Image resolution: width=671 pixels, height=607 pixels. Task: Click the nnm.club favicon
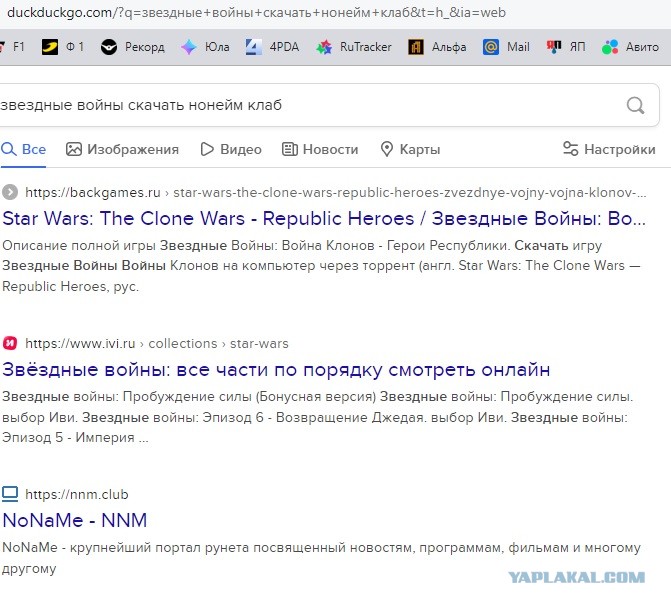tap(10, 494)
